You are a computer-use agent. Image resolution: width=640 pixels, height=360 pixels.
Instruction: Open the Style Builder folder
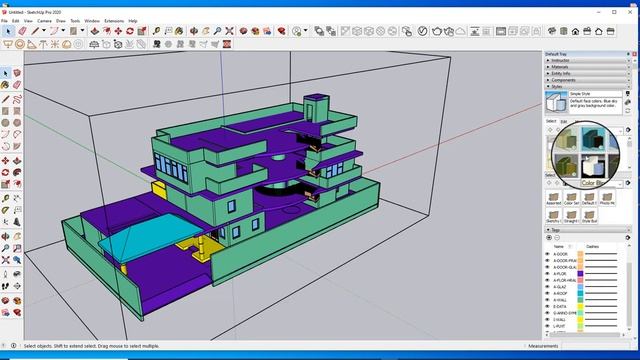[589, 216]
